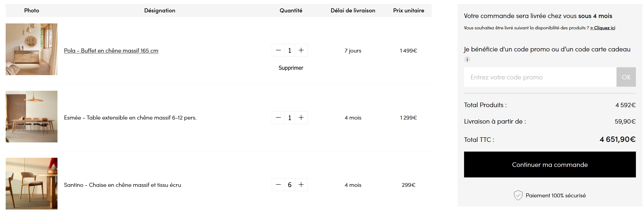The width and height of the screenshot is (644, 210).
Task: Open the Pola buffet photo thumbnail
Action: 32,49
